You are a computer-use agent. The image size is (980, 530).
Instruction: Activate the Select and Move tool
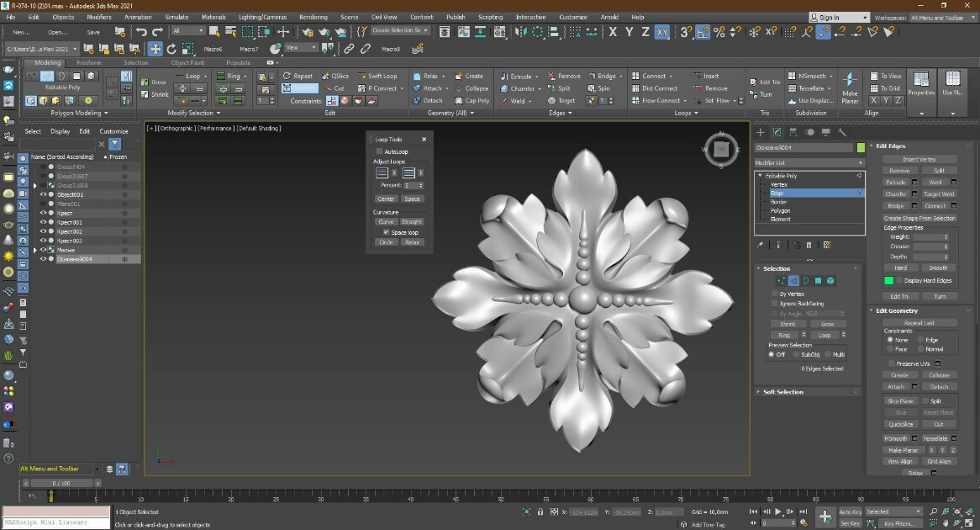point(155,48)
